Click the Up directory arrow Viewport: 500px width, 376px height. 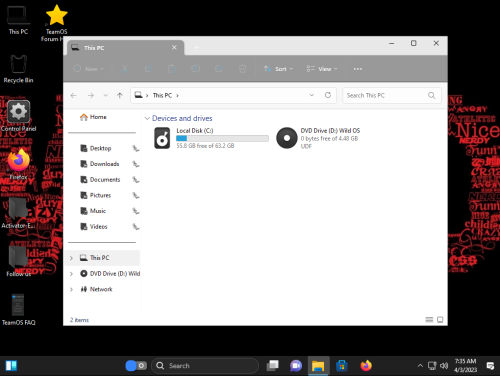point(120,96)
